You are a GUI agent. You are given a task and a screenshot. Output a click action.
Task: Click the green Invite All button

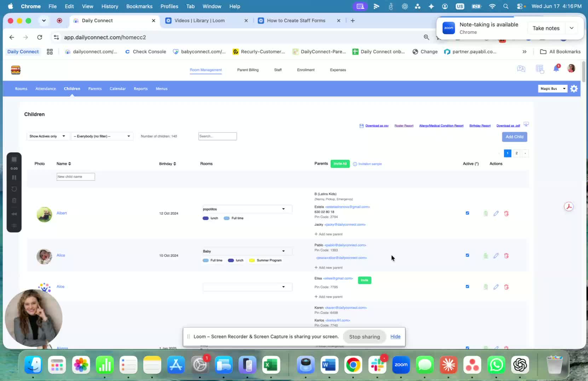(x=340, y=164)
